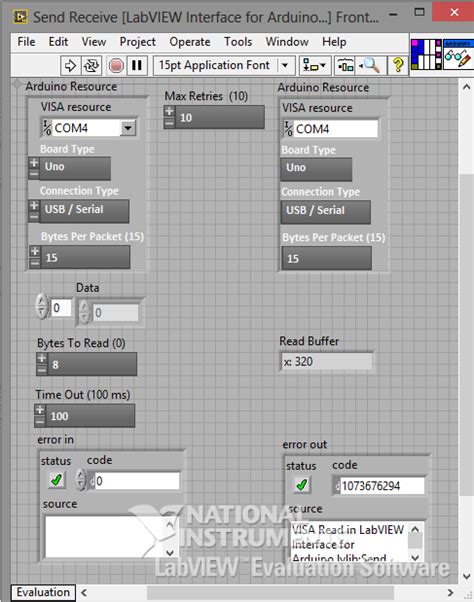Open the Distribute Objects tool

coord(345,66)
